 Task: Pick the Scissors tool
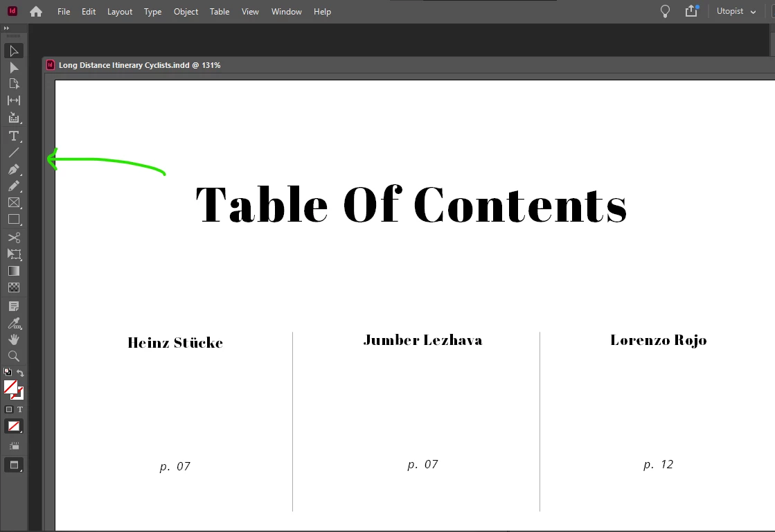click(14, 238)
